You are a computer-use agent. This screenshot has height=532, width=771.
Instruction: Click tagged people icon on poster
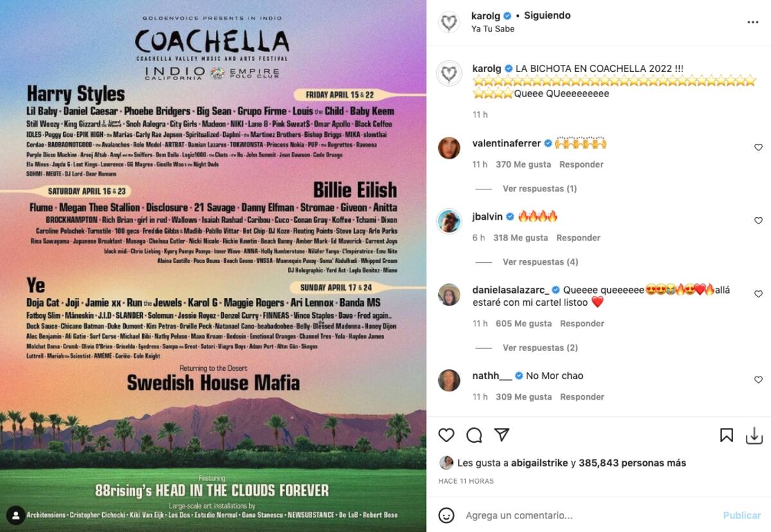pyautogui.click(x=16, y=515)
